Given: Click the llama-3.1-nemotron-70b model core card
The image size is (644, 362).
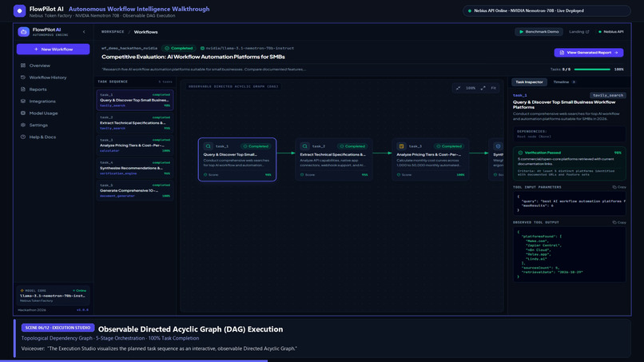Looking at the screenshot, I should tap(53, 296).
